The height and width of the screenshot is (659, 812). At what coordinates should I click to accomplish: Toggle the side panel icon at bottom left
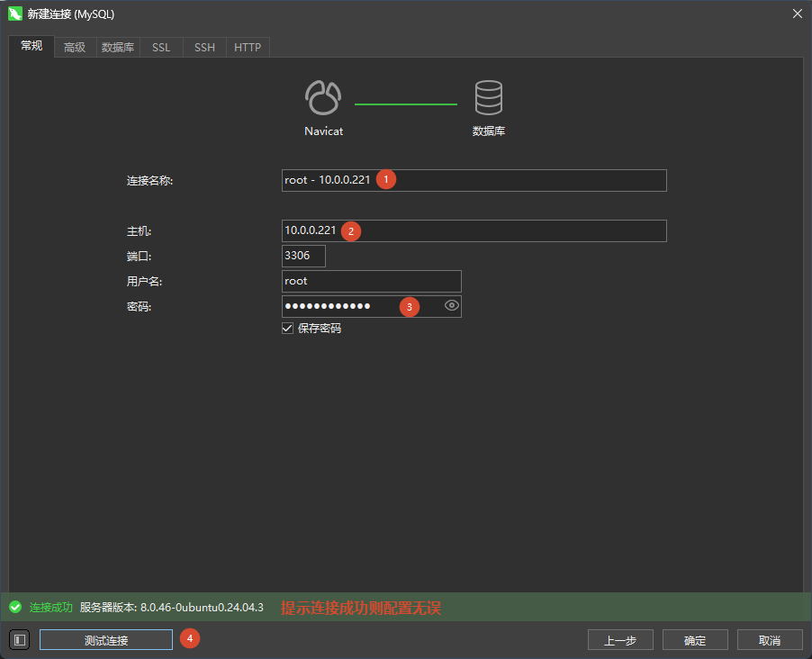(20, 640)
